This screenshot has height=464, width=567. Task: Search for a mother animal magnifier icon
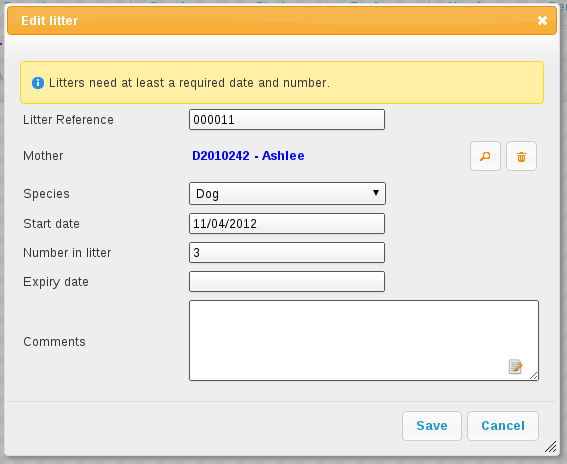tap(485, 156)
